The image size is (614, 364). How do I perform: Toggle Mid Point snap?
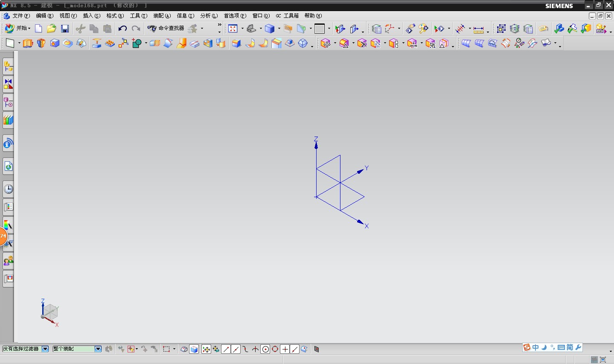pos(236,349)
